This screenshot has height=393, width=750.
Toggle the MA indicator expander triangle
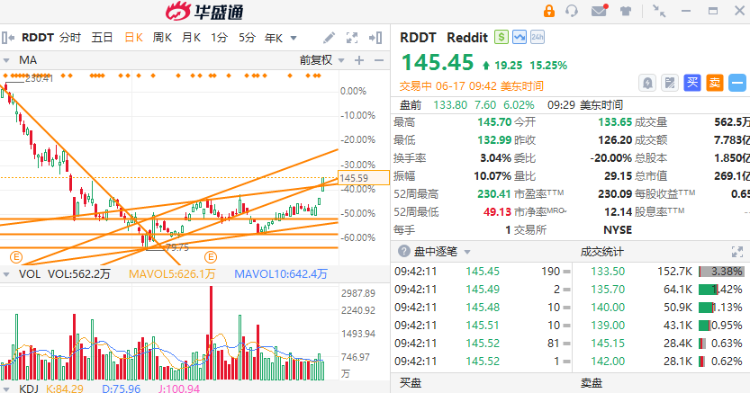(6, 61)
